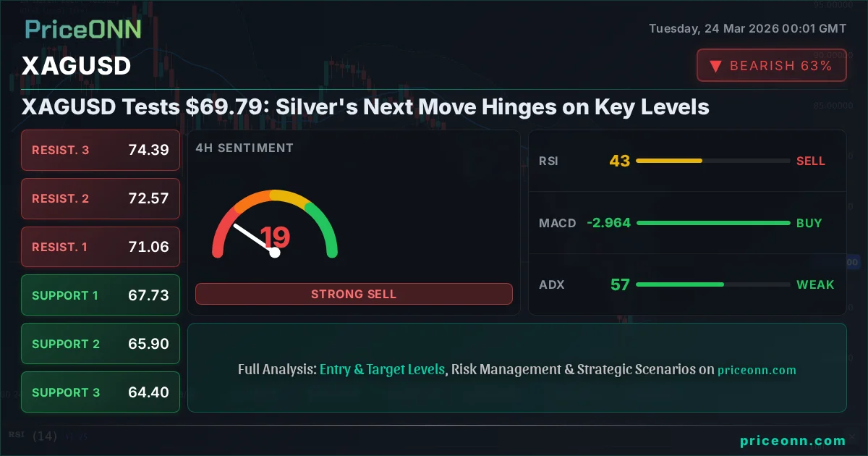Open the Entry & Target Levels link
868x456 pixels.
click(x=382, y=369)
